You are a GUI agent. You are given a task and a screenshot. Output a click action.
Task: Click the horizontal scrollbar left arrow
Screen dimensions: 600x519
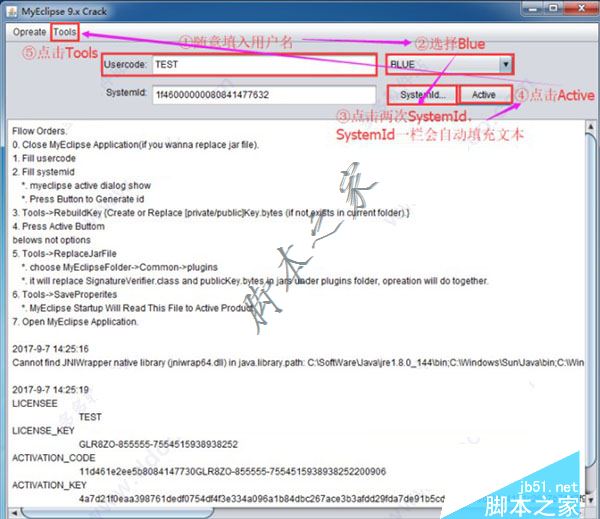tap(14, 512)
